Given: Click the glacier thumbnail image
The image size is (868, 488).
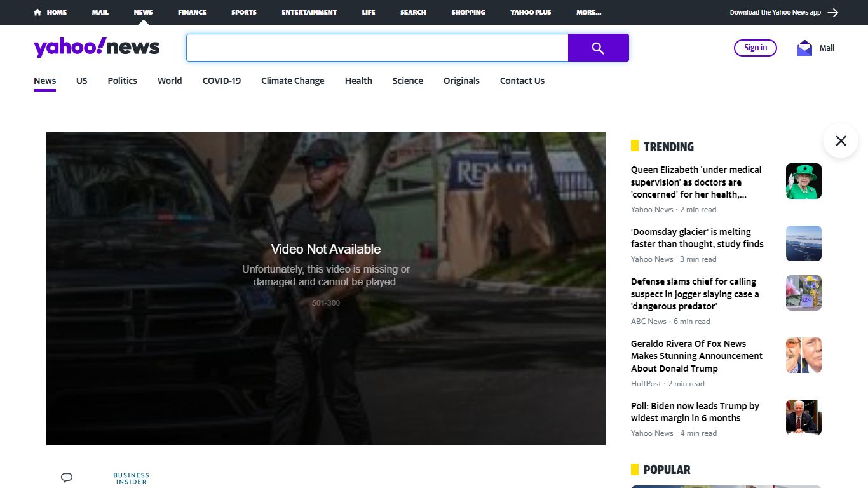Looking at the screenshot, I should [x=804, y=243].
